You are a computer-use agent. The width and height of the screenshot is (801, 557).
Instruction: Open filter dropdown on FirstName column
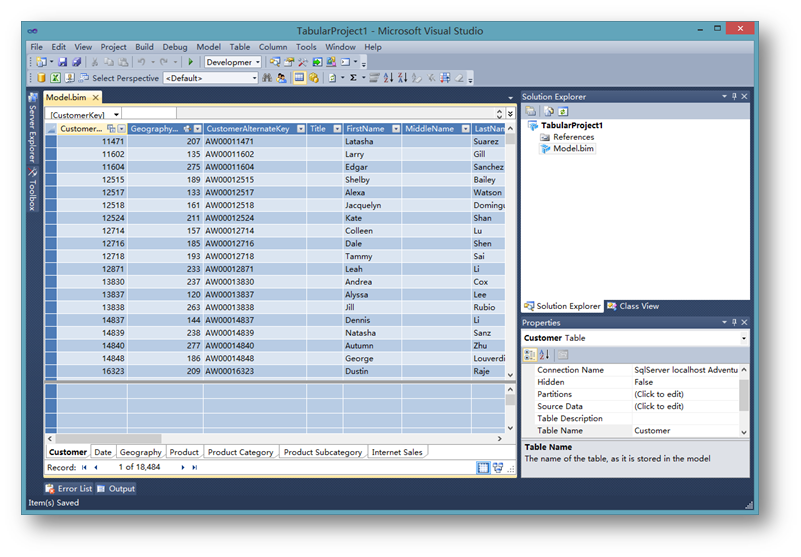point(396,129)
